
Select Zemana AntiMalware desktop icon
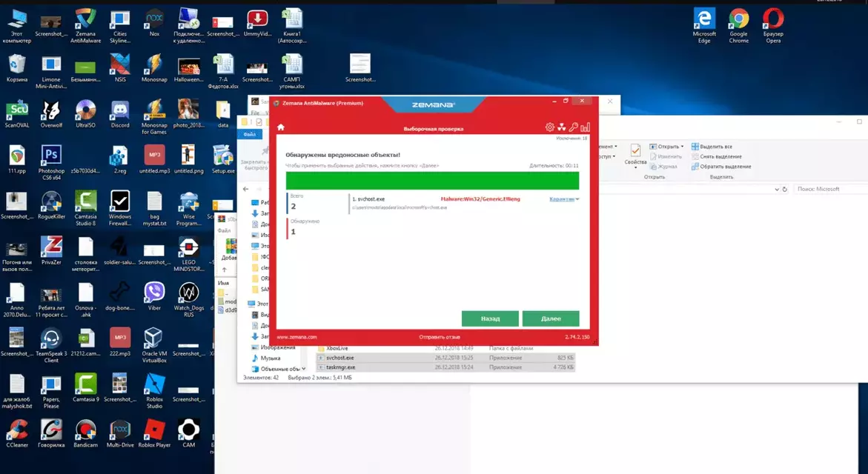click(x=85, y=26)
